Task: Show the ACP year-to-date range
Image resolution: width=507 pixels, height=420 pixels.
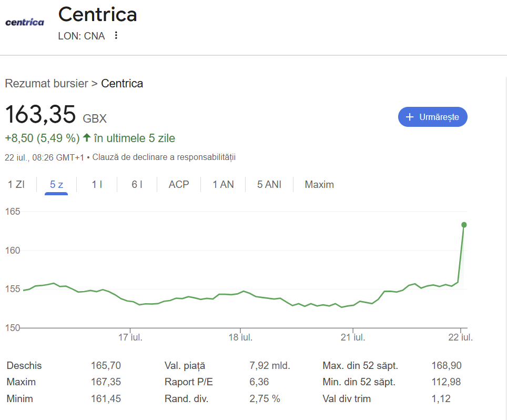Action: pyautogui.click(x=178, y=184)
